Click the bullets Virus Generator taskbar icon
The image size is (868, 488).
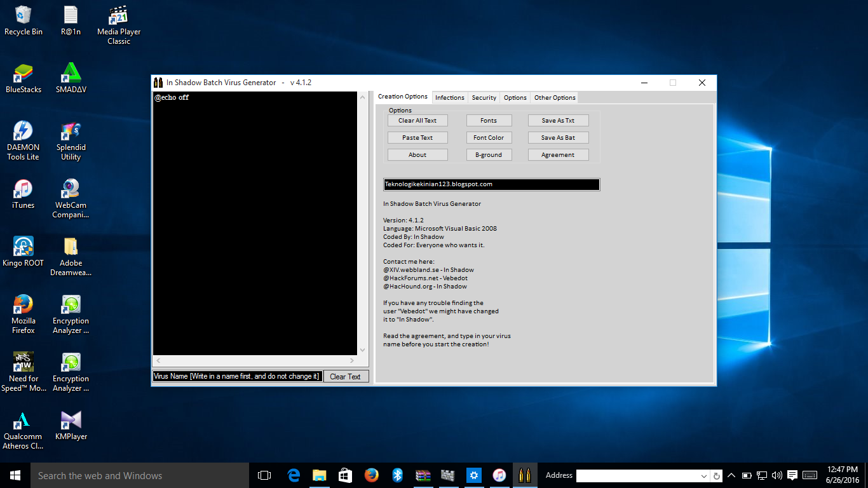[x=525, y=475]
